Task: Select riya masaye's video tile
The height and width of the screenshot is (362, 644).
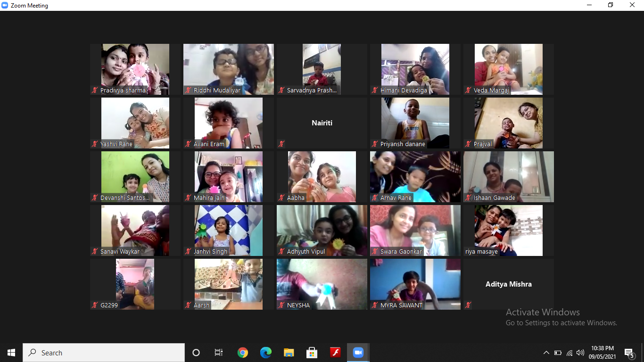Action: point(509,230)
